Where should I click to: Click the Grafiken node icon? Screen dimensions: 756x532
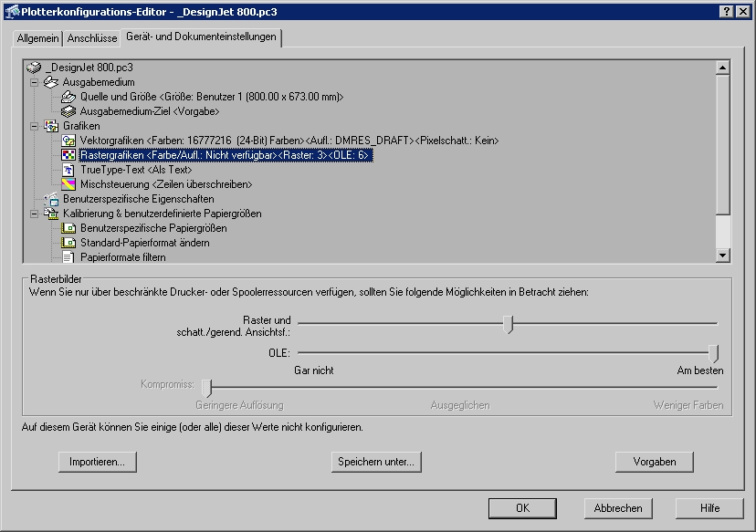click(x=51, y=126)
